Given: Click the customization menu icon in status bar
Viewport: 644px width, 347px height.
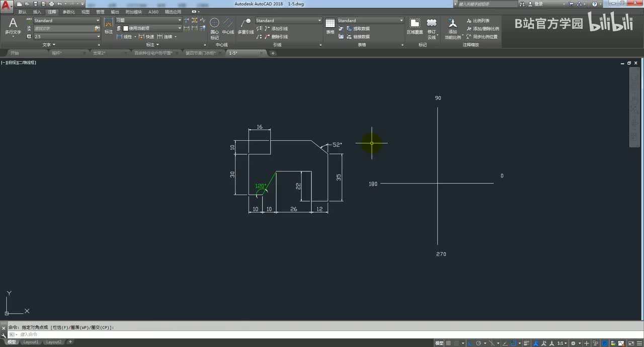Looking at the screenshot, I should coord(639,343).
